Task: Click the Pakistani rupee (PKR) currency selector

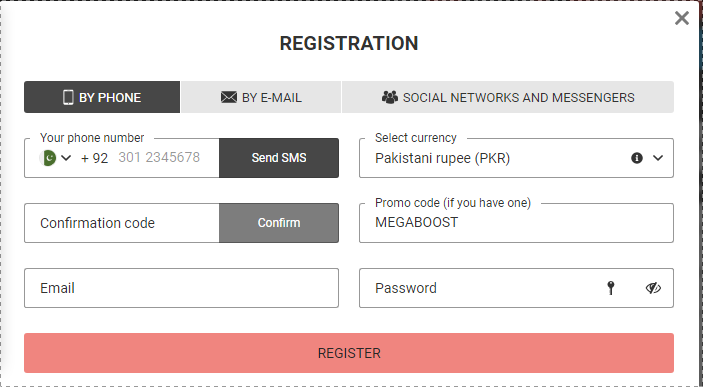Action: pyautogui.click(x=516, y=158)
